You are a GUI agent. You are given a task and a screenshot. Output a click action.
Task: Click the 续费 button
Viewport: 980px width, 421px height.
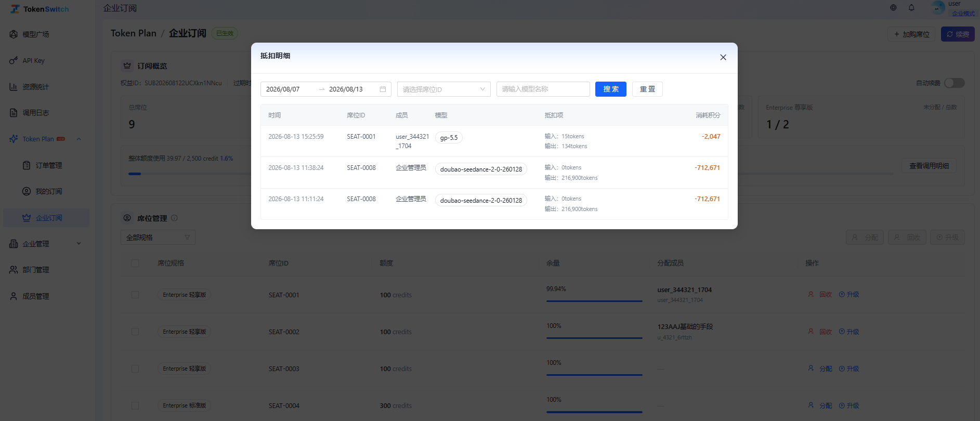pos(958,34)
